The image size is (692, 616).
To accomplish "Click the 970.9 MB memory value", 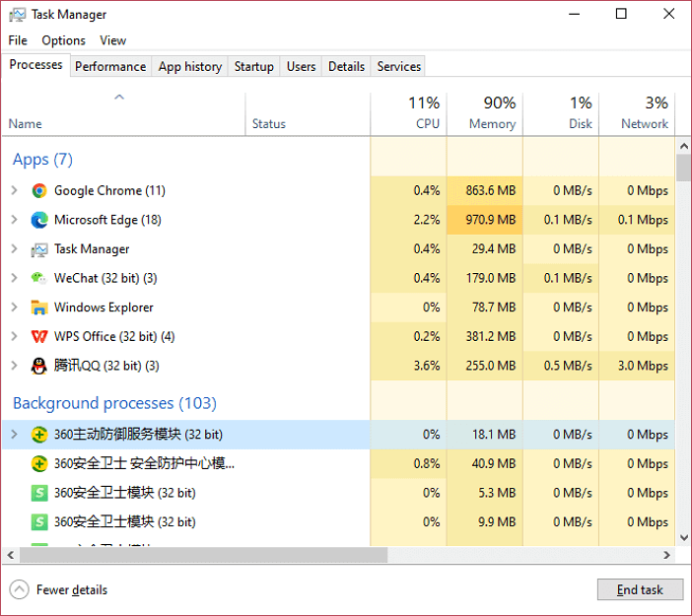I will tap(490, 220).
